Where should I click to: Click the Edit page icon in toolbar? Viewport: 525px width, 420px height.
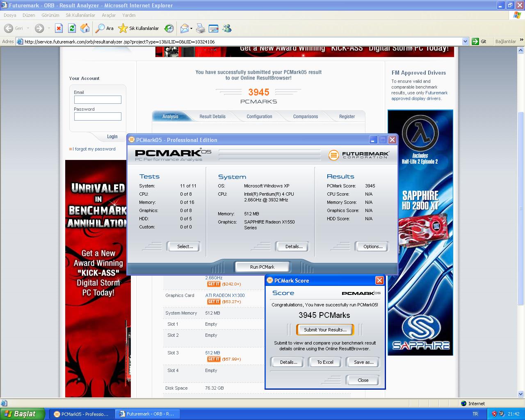pyautogui.click(x=213, y=28)
